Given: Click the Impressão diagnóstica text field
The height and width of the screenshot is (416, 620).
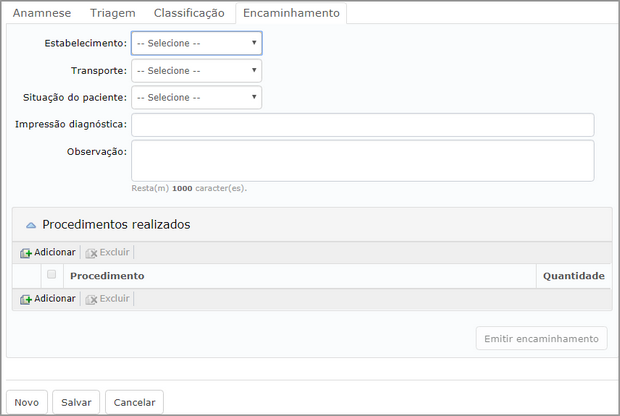Looking at the screenshot, I should (363, 125).
